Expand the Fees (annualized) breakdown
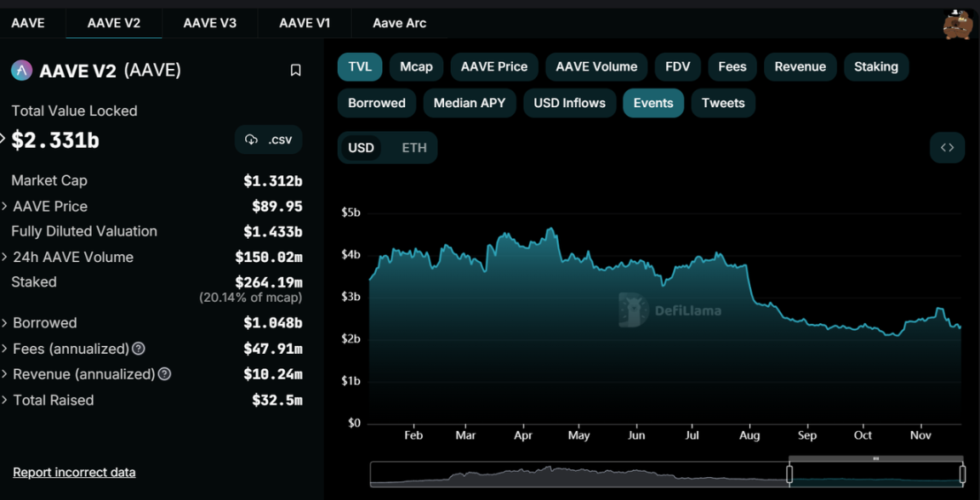 coord(6,349)
